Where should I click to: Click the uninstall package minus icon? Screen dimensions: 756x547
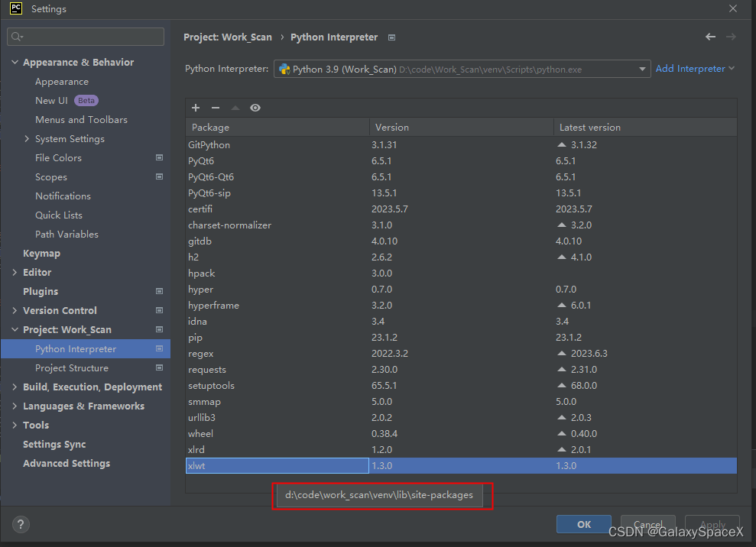tap(216, 108)
